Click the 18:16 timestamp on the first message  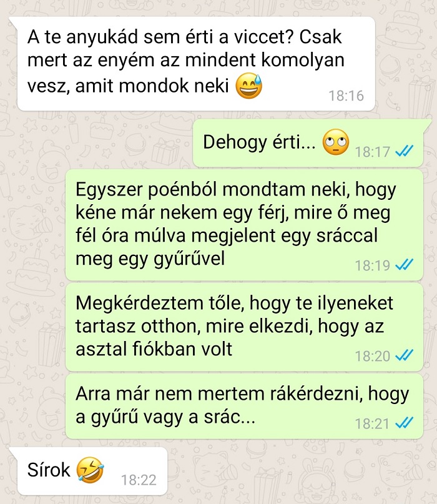[346, 96]
